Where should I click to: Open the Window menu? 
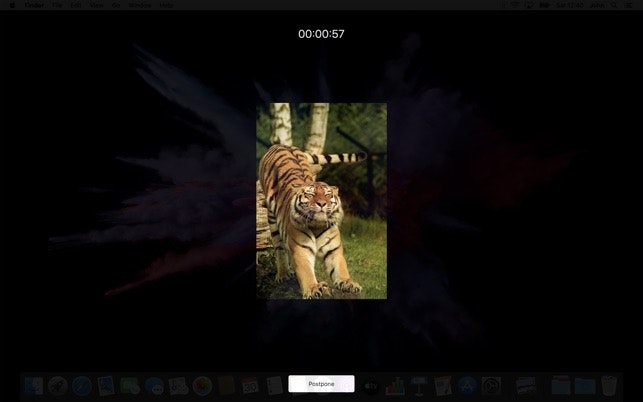pos(139,5)
